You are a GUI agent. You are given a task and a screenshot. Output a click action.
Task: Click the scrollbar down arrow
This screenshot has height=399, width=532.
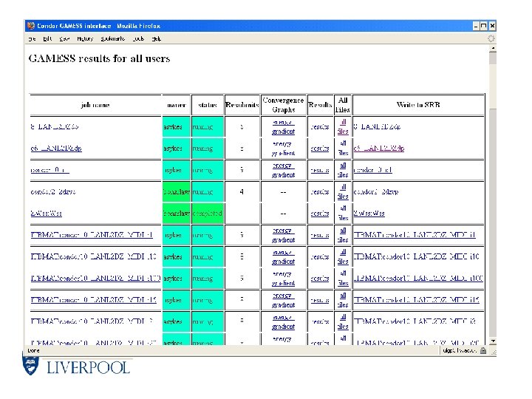point(493,341)
